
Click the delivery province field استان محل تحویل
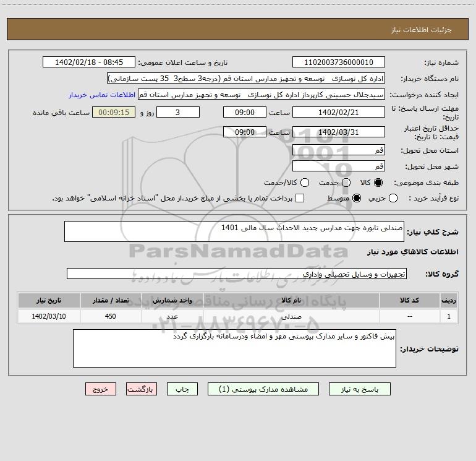click(339, 150)
